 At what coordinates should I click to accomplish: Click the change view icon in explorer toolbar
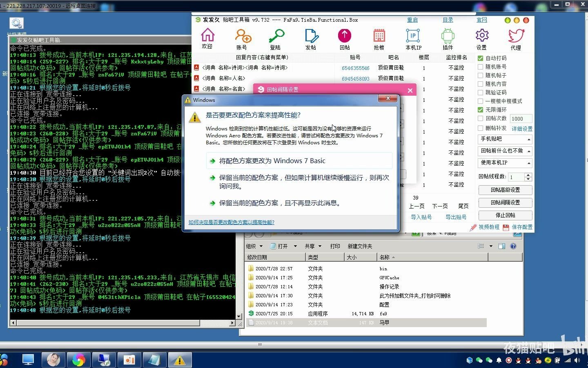(481, 246)
